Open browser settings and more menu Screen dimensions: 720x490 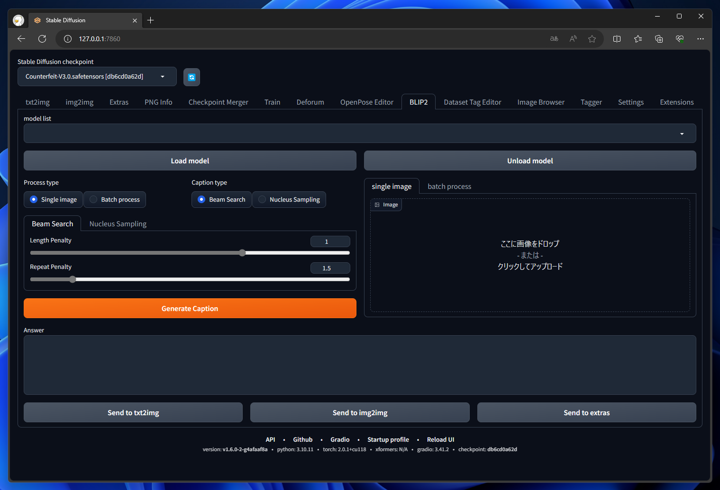point(700,39)
